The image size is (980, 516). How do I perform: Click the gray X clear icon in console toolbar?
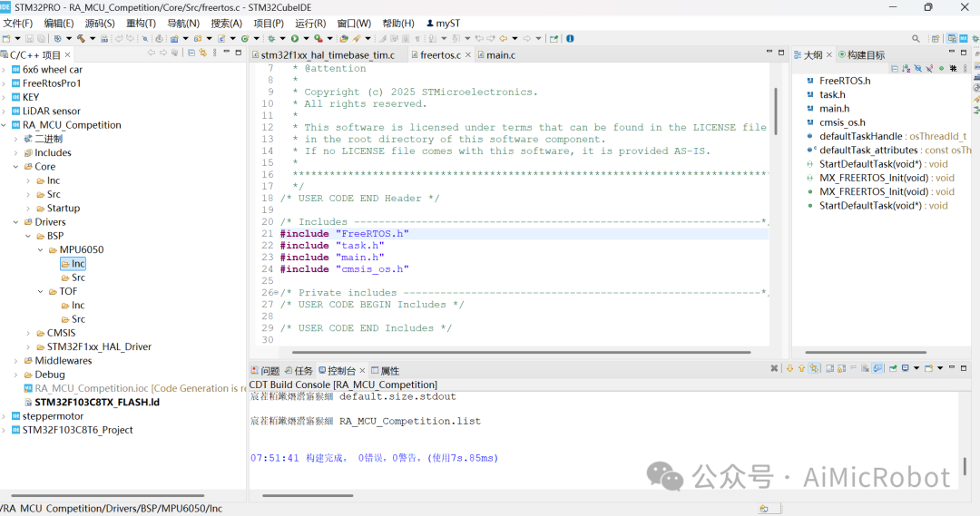pyautogui.click(x=774, y=368)
